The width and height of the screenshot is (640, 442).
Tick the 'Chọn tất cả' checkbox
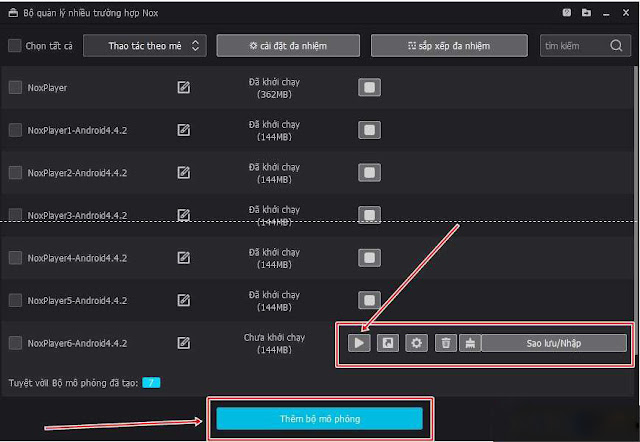tap(15, 45)
